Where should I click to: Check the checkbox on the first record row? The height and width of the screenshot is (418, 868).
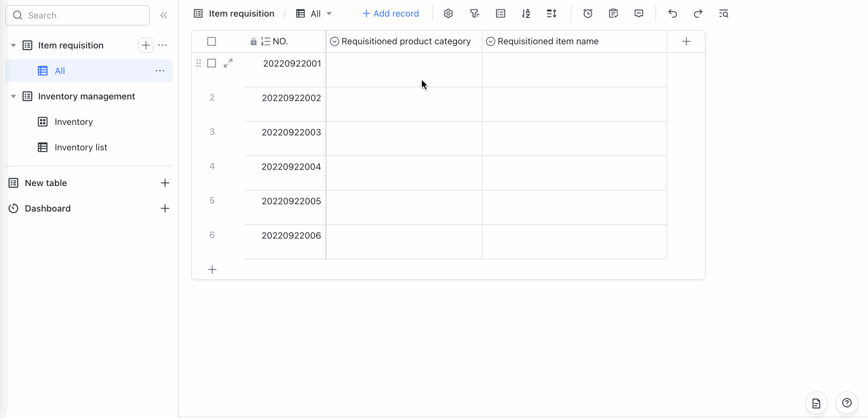pyautogui.click(x=212, y=63)
